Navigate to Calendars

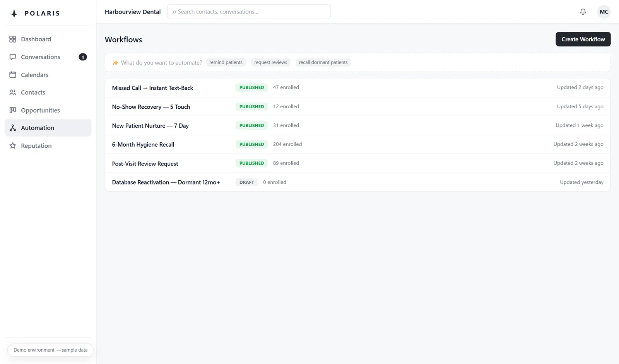coord(48,75)
